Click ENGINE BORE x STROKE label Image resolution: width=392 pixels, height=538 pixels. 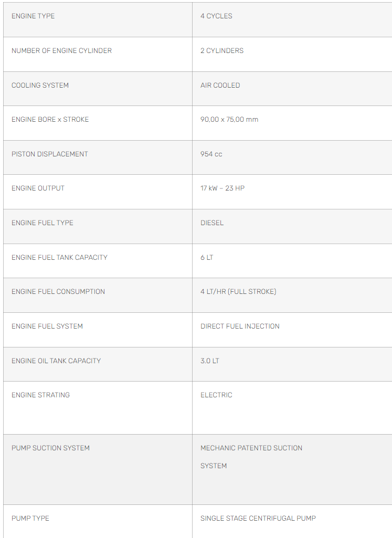point(50,119)
